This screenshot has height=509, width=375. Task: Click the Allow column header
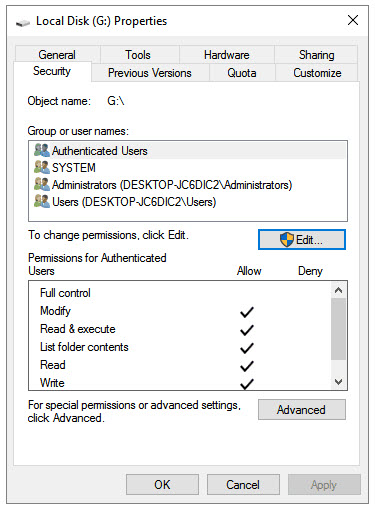[249, 271]
